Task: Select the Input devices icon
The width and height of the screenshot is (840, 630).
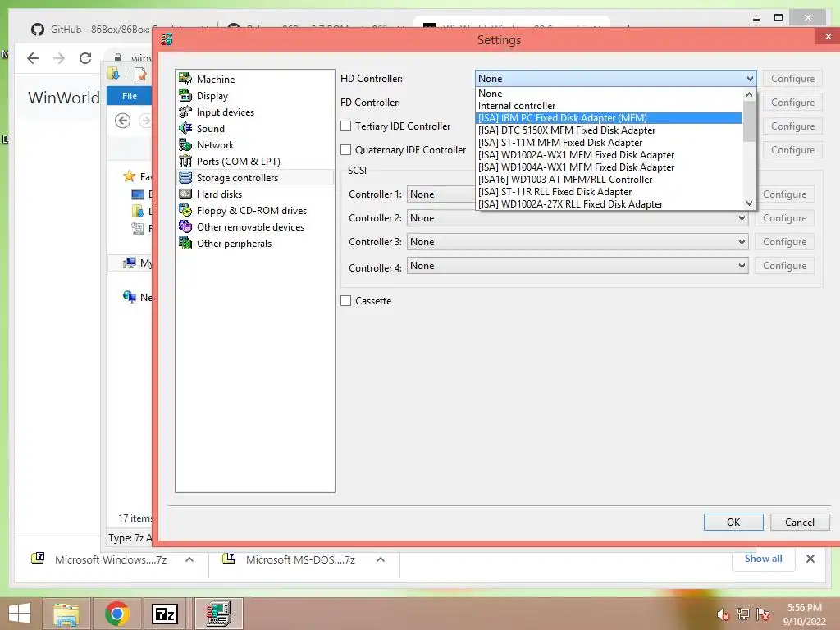Action: (x=185, y=112)
